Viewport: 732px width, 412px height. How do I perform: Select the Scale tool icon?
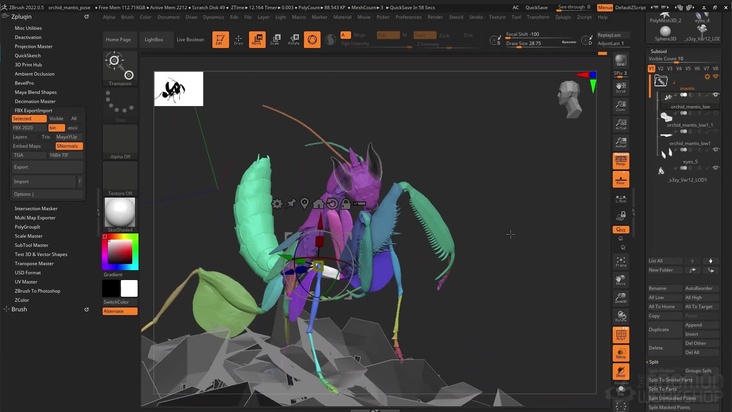point(275,39)
